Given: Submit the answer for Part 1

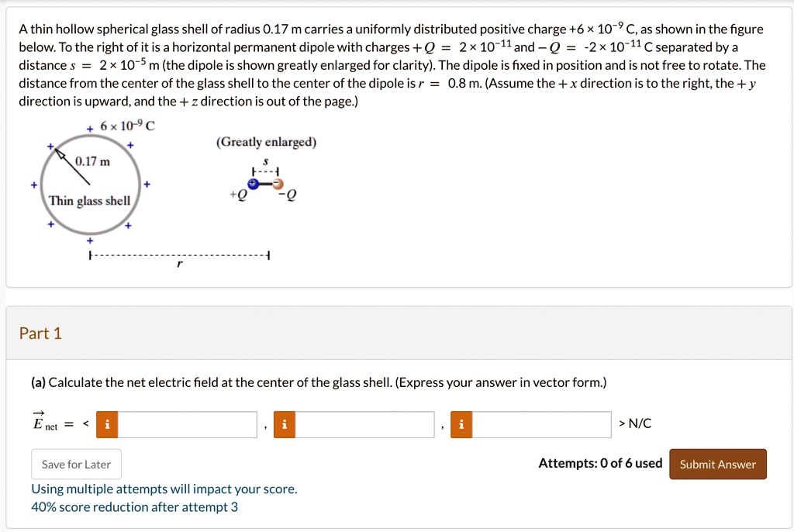Looking at the screenshot, I should (x=717, y=464).
